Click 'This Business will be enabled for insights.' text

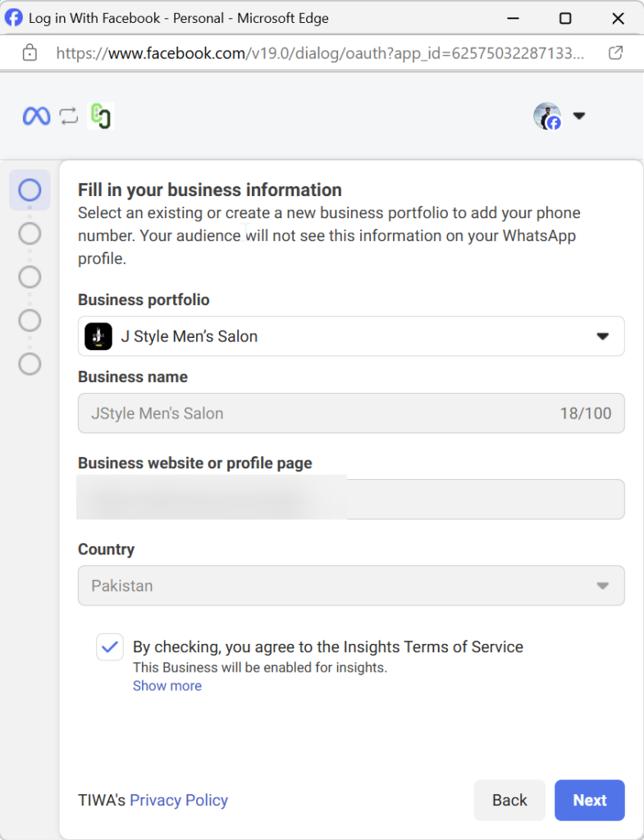[x=260, y=668]
